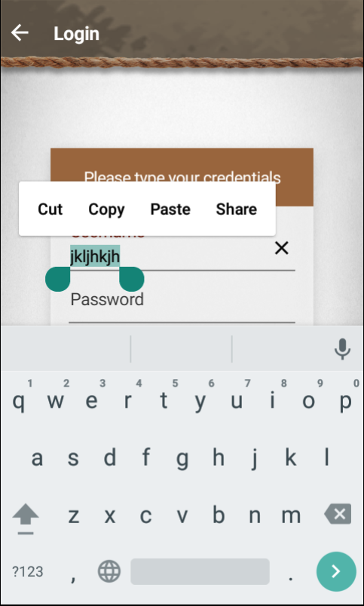The height and width of the screenshot is (606, 364).
Task: Switch to ?123 symbols keyboard
Action: tap(27, 571)
